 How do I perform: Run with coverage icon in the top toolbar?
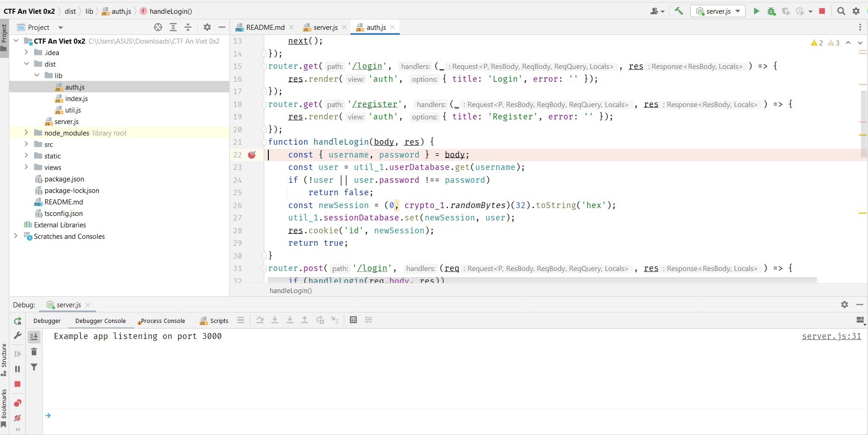(786, 11)
